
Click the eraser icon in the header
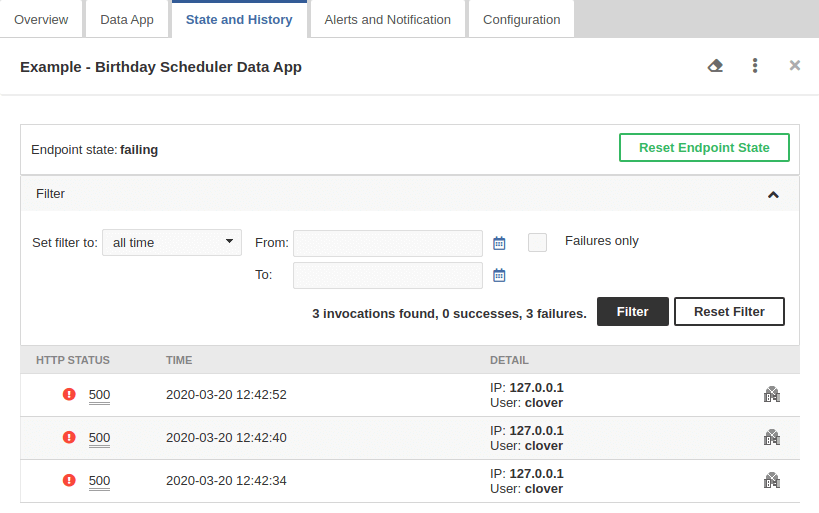click(715, 66)
